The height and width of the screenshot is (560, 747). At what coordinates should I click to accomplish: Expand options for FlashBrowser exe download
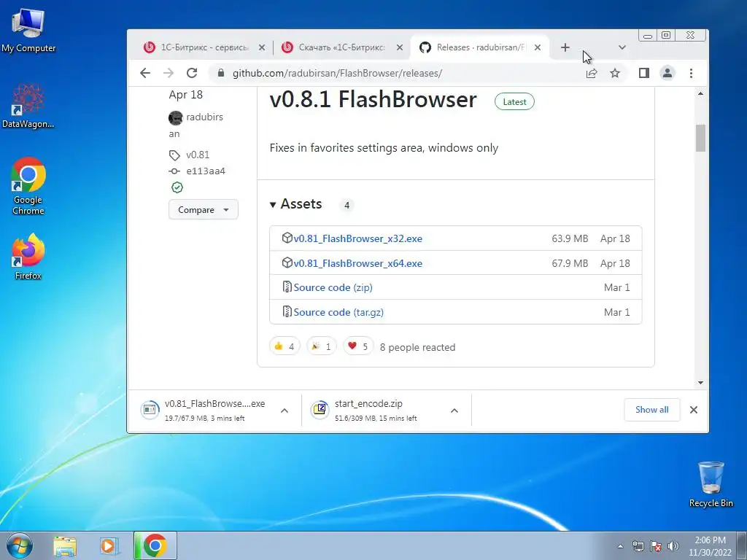(285, 410)
